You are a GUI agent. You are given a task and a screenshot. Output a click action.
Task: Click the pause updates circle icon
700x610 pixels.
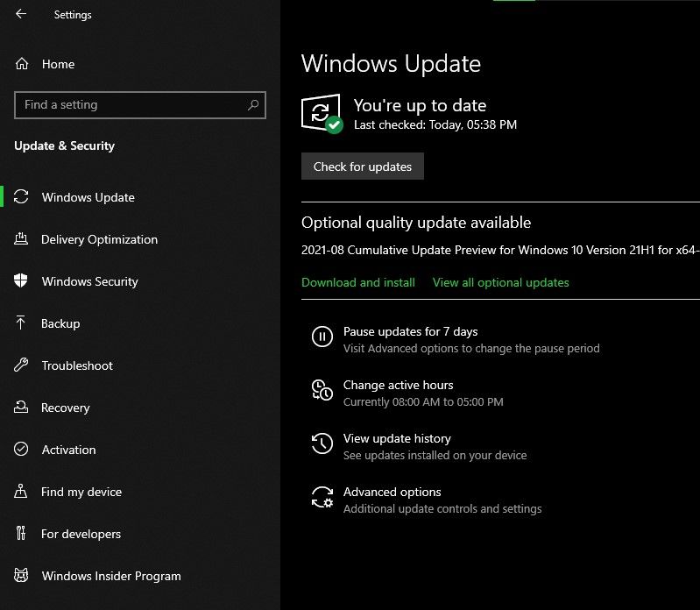click(x=322, y=337)
